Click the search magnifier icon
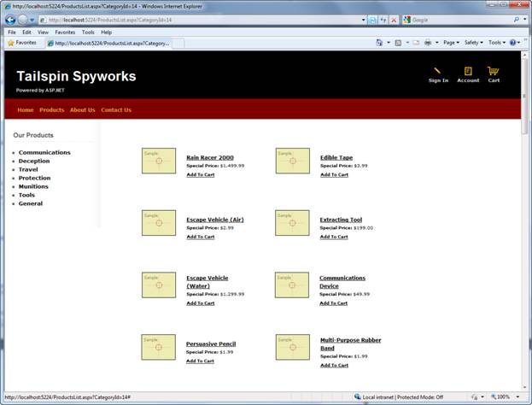The width and height of the screenshot is (532, 405). (x=517, y=20)
